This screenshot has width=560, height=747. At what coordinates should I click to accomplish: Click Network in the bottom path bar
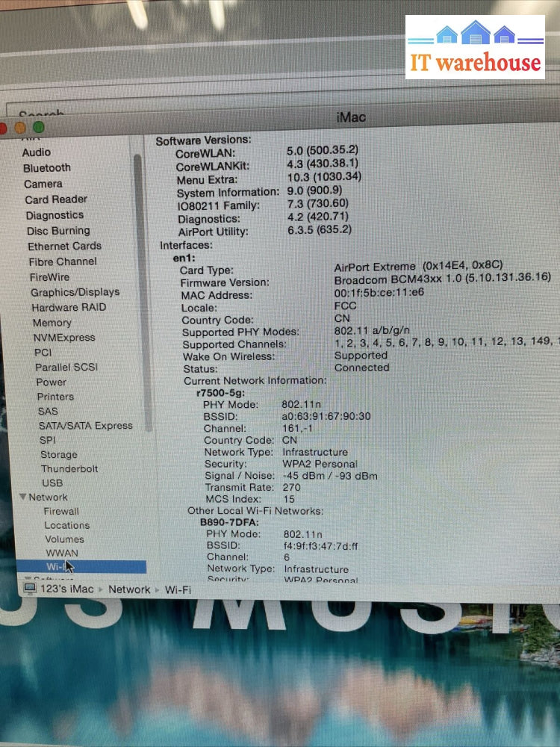[x=129, y=589]
